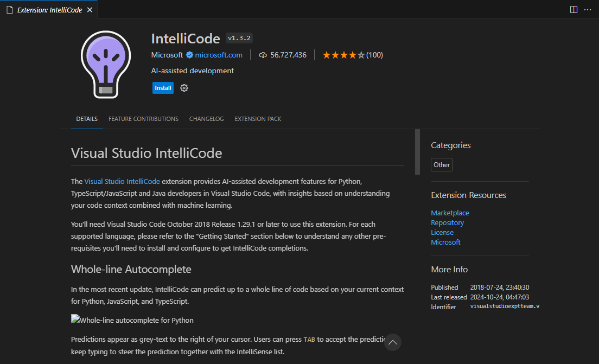Open the microsoft.com publisher link
Screen dimensions: 599x364
(219, 55)
